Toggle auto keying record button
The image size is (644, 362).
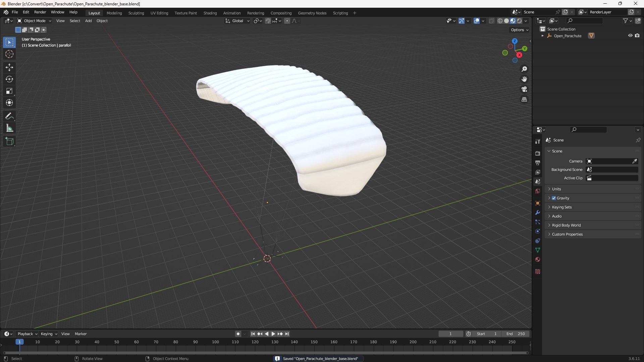coord(238,334)
